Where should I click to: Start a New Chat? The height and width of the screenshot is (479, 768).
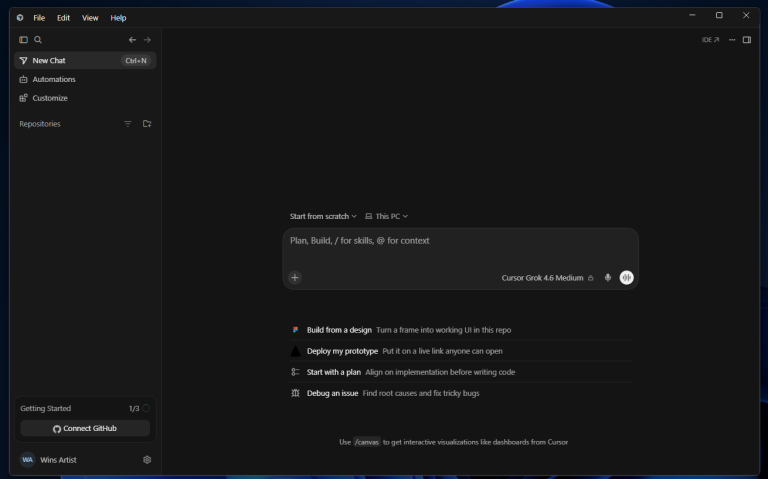coord(85,60)
